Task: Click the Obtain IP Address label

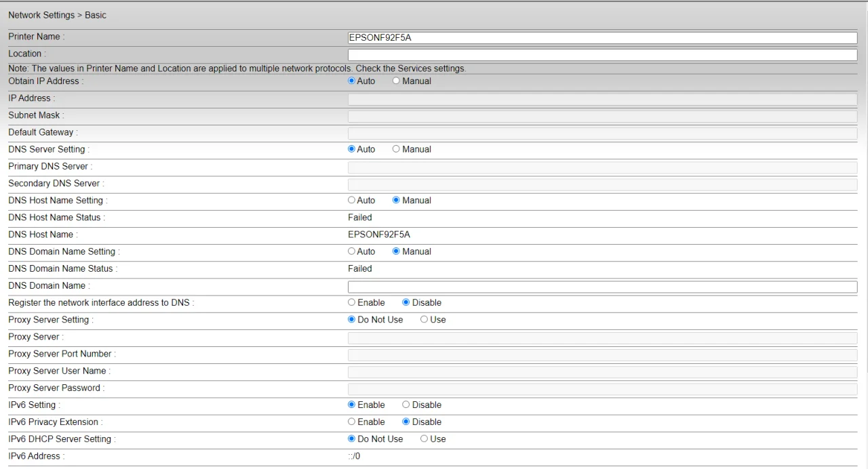Action: click(46, 81)
